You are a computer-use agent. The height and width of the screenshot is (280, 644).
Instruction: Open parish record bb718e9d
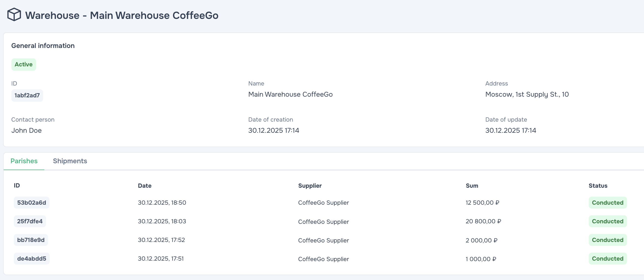(31, 240)
